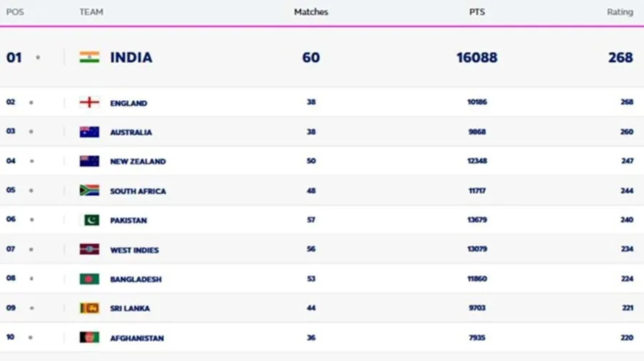Viewport: 644px width, 361px height.
Task: Click Pakistan's points value 13679
Action: point(477,220)
